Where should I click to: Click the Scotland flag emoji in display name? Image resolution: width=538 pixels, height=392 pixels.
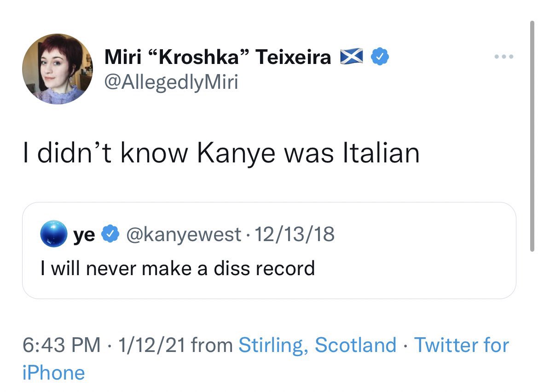(x=351, y=57)
